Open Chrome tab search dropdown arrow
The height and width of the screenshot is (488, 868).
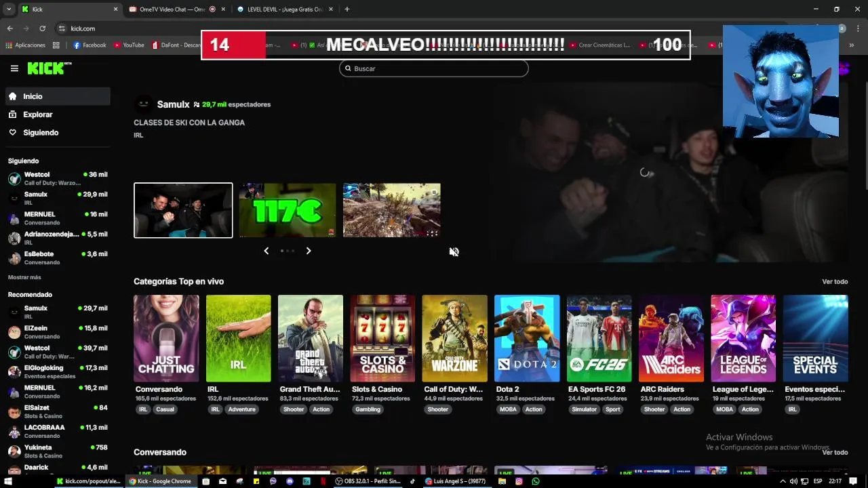8,9
